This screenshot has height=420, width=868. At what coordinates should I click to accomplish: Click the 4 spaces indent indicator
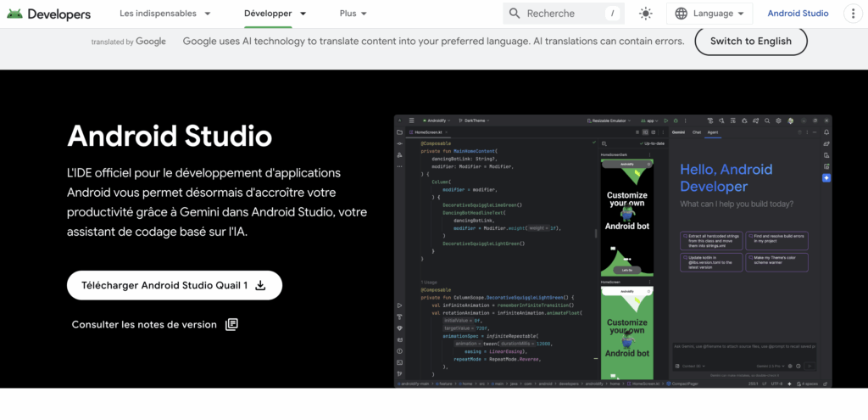pyautogui.click(x=807, y=384)
